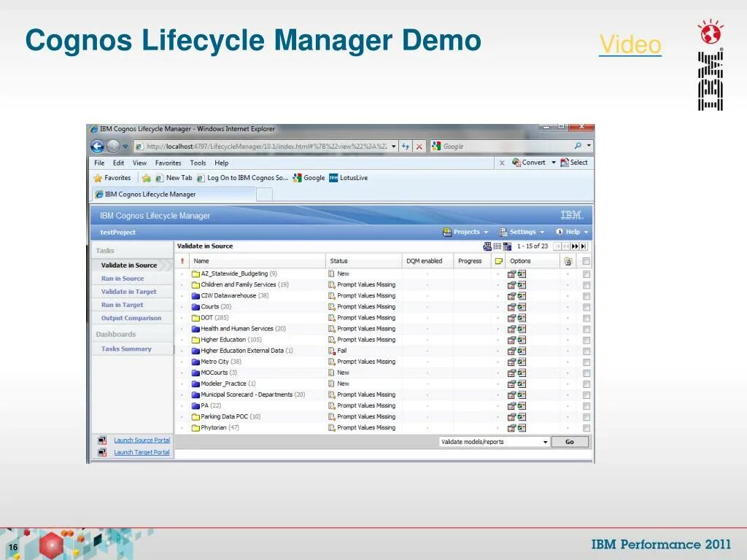Viewport: 747px width, 560px height.
Task: Expand the address bar history dropdown arrow
Action: 394,146
